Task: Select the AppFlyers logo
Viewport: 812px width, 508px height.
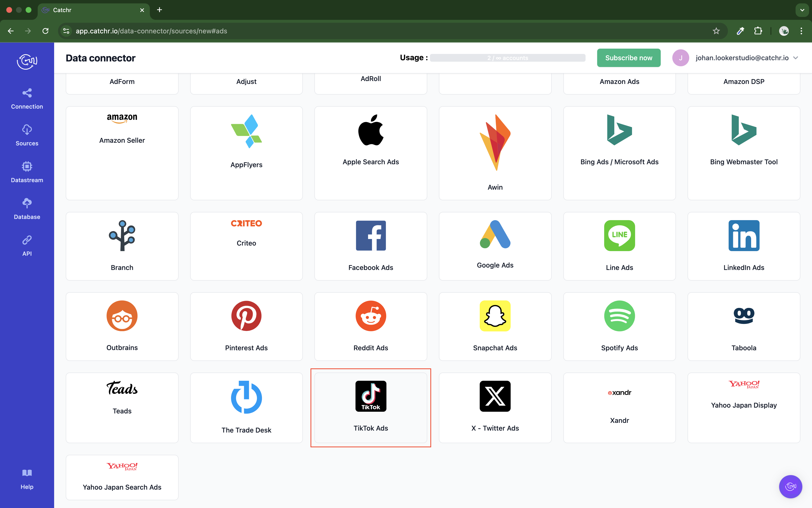Action: 246,131
